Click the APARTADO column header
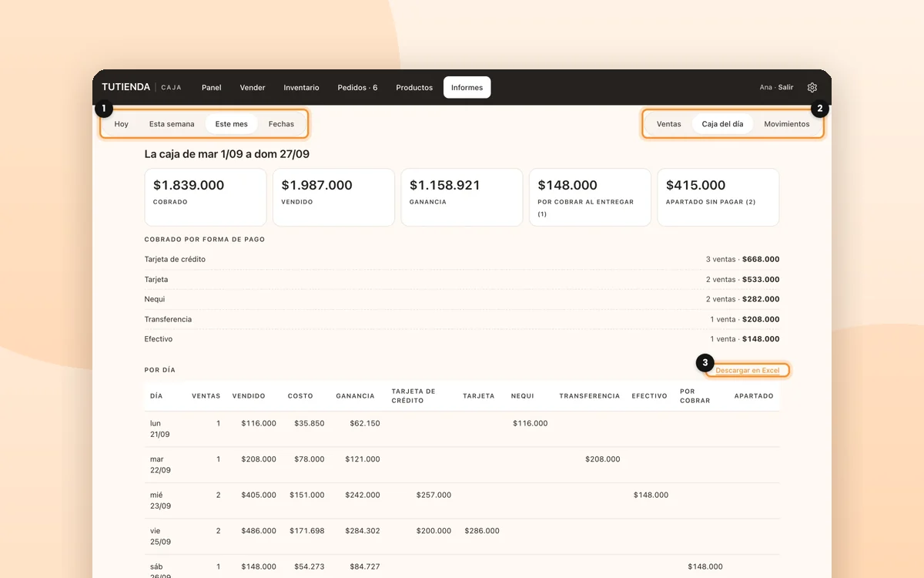924x578 pixels. [754, 396]
